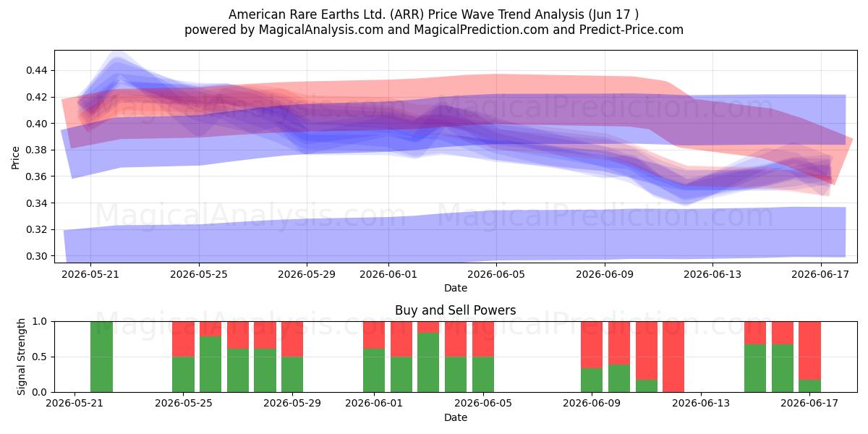Click the 0.40 price axis tick
Viewport: 868px width, 434px height.
tap(37, 124)
